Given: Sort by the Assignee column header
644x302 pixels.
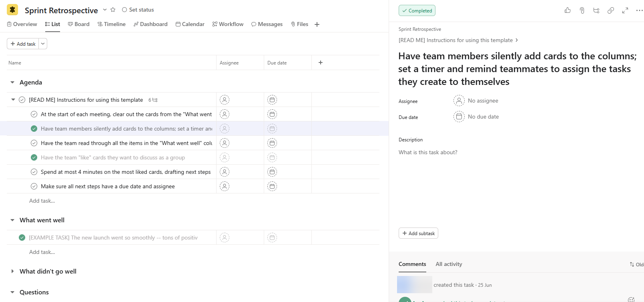Looking at the screenshot, I should 229,63.
